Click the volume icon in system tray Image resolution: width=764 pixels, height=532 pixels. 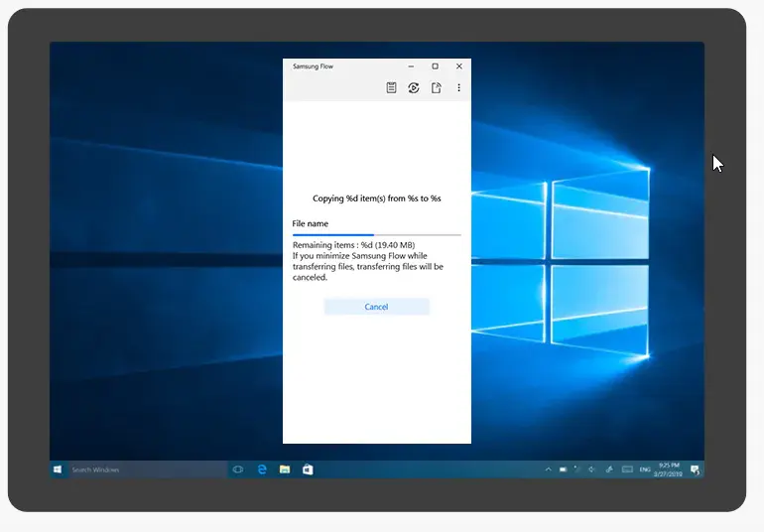pyautogui.click(x=592, y=469)
